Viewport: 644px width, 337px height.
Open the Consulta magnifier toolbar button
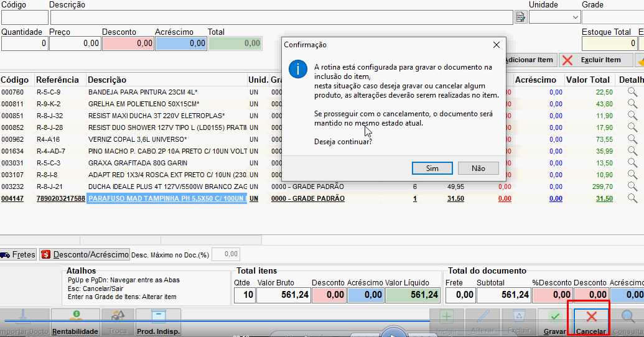[x=627, y=323]
